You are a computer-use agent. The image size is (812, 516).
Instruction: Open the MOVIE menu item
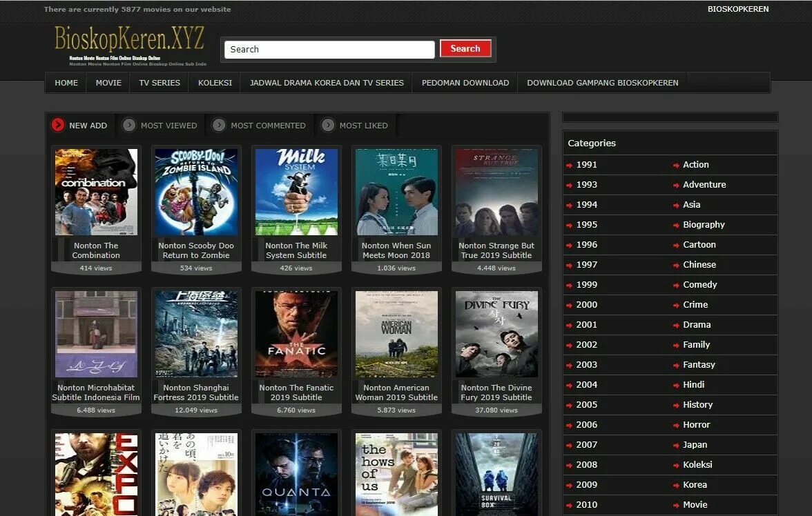click(x=109, y=83)
